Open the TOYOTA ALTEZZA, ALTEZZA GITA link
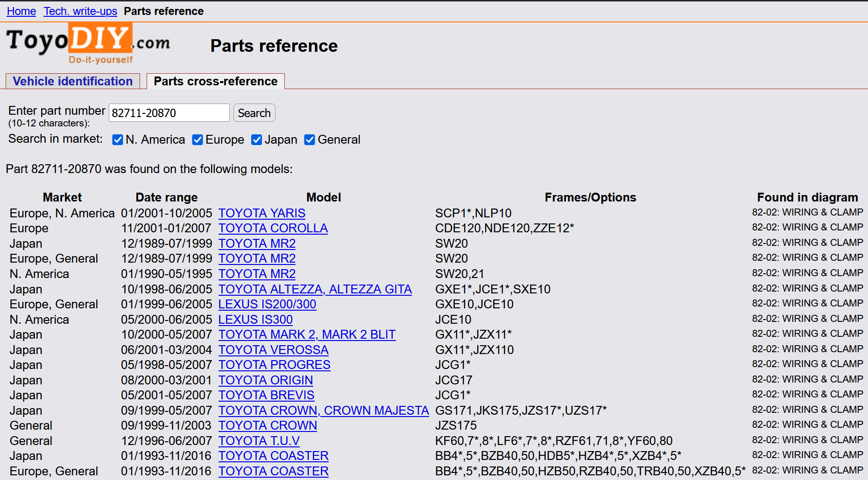Image resolution: width=868 pixels, height=480 pixels. (315, 289)
